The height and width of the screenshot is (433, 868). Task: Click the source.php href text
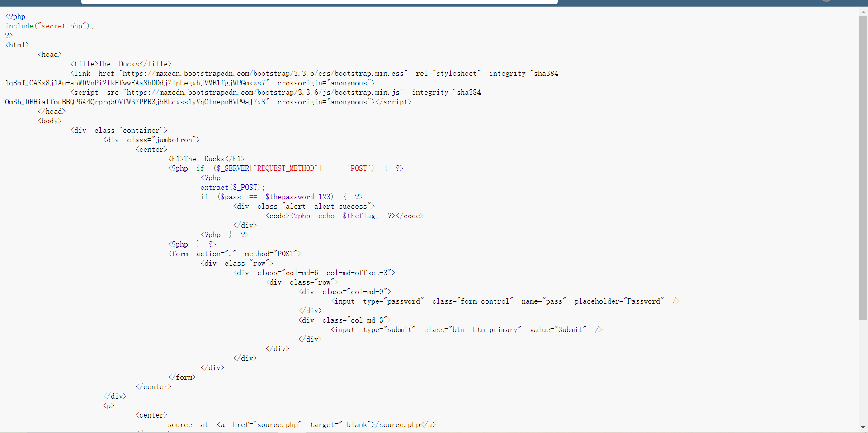click(x=278, y=424)
